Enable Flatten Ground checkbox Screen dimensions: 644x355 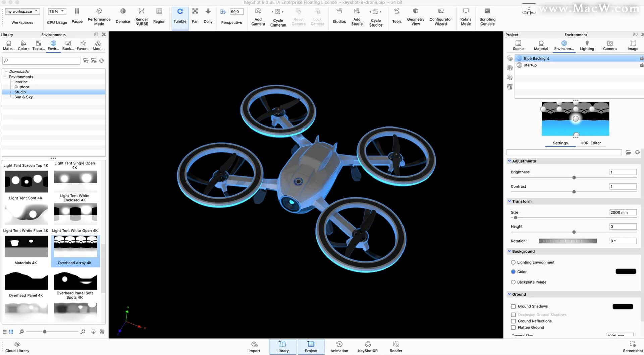coord(513,327)
